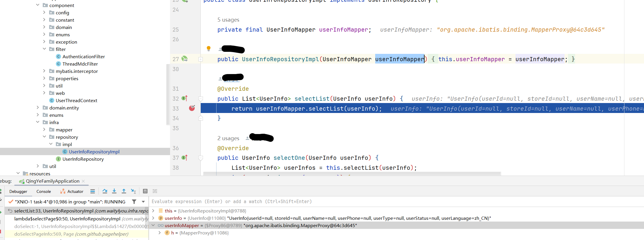644x240 pixels.
Task: Click the userInfo parameter 'p' icon
Action: [161, 218]
